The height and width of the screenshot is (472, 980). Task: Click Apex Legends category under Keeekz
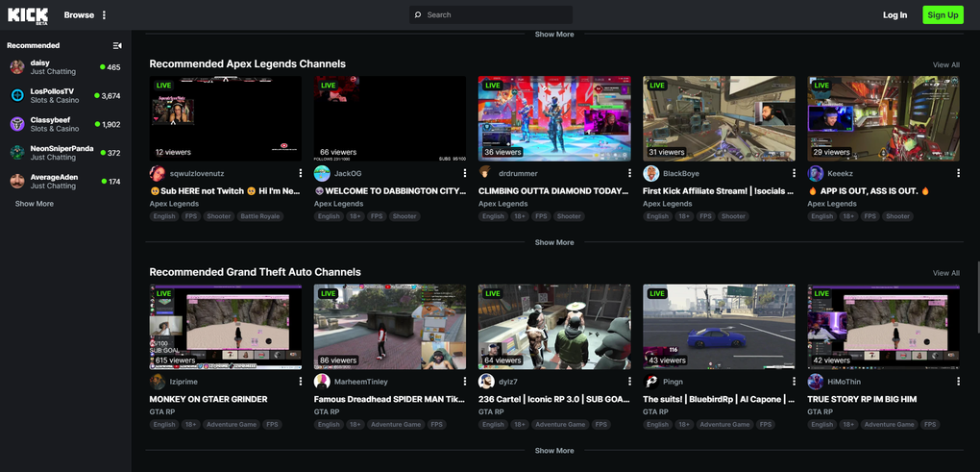pyautogui.click(x=832, y=204)
